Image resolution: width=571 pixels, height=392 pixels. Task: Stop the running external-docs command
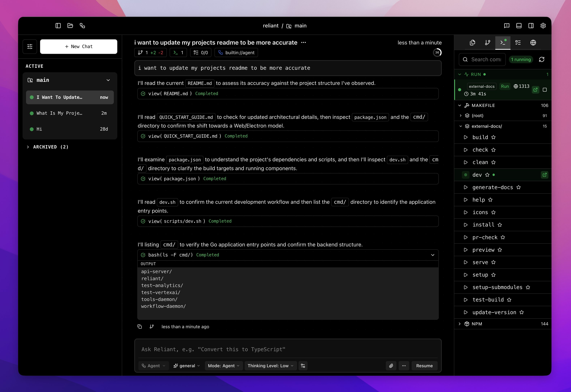(545, 90)
